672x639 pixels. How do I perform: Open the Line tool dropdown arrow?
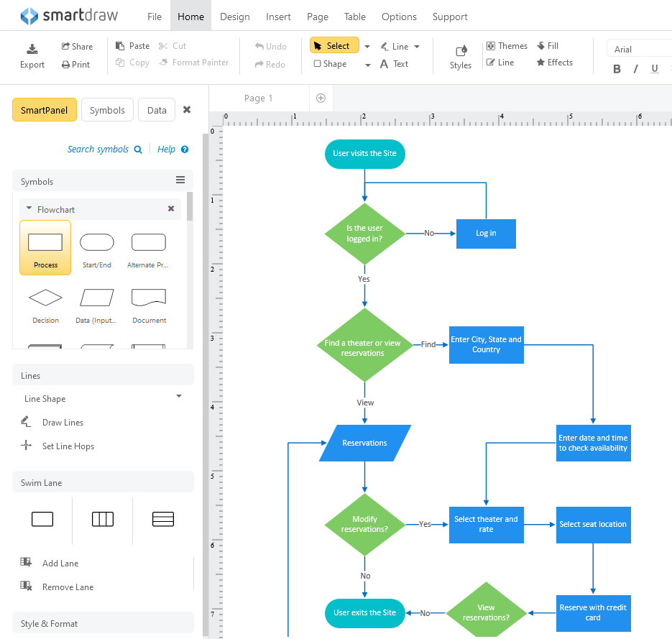[417, 46]
